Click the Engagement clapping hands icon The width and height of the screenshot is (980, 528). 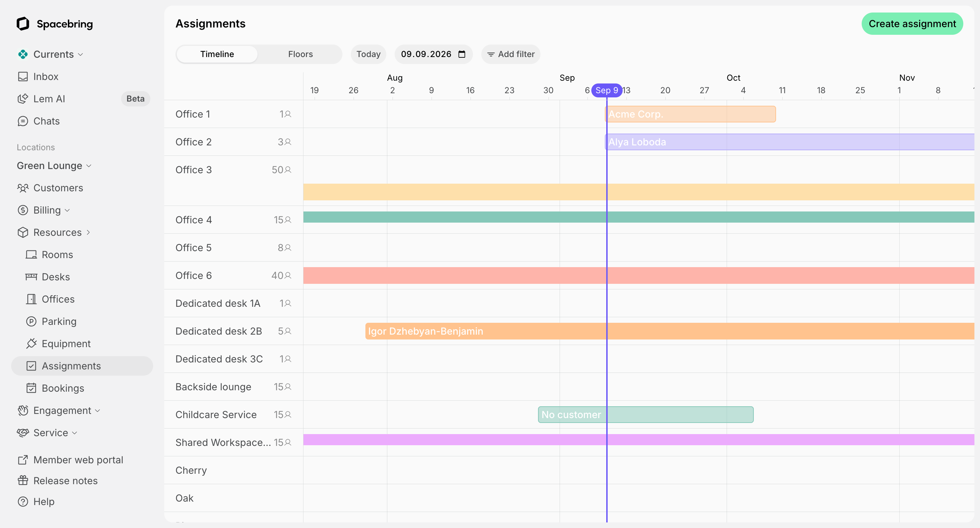pyautogui.click(x=23, y=410)
